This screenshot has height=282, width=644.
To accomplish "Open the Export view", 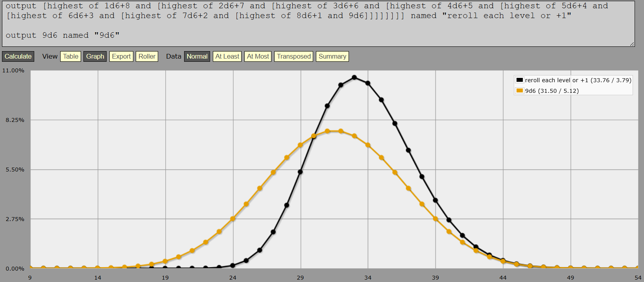I will coord(121,57).
